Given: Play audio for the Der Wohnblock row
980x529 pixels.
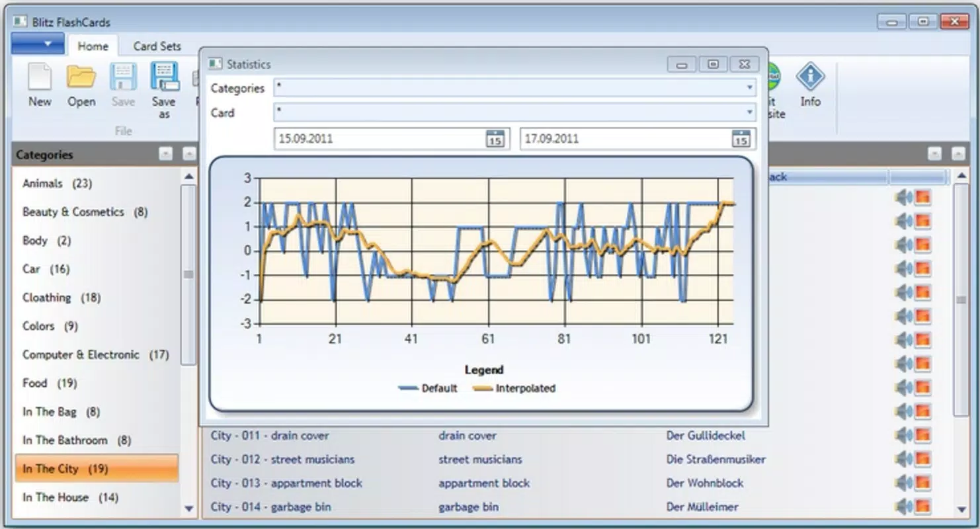Looking at the screenshot, I should pyautogui.click(x=903, y=483).
